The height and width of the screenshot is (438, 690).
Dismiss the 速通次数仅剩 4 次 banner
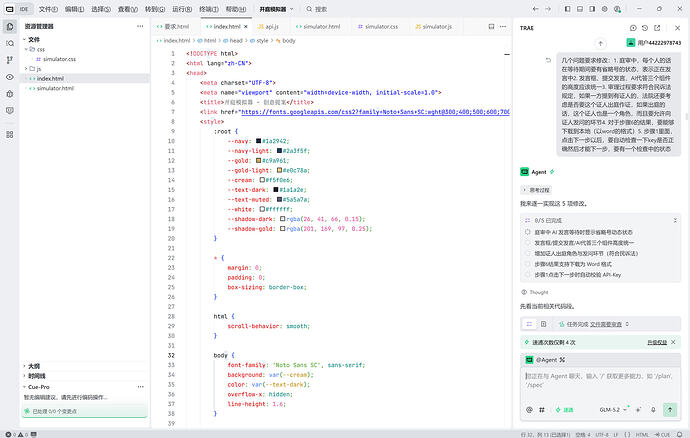673,342
